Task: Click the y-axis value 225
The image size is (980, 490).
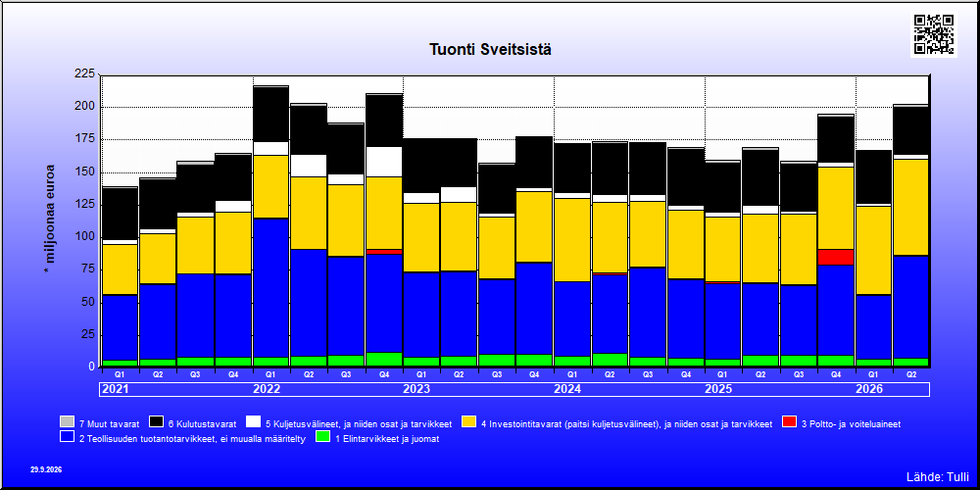Action: pyautogui.click(x=83, y=74)
